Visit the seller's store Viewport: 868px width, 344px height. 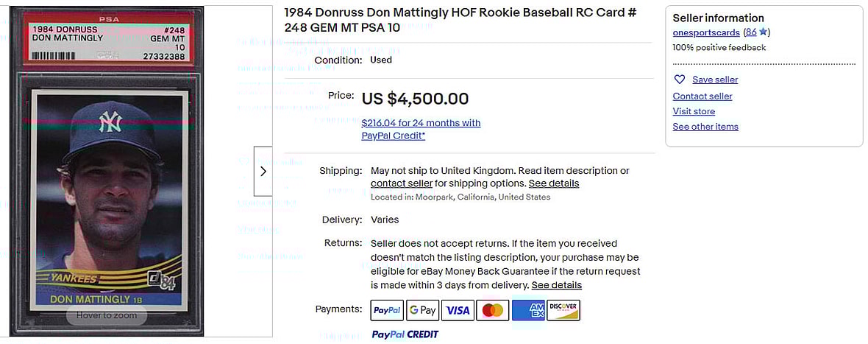[x=694, y=111]
